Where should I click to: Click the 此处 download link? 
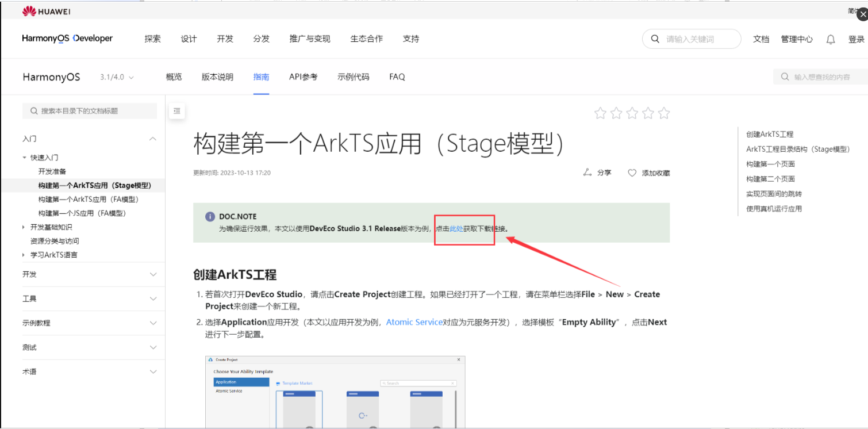456,229
